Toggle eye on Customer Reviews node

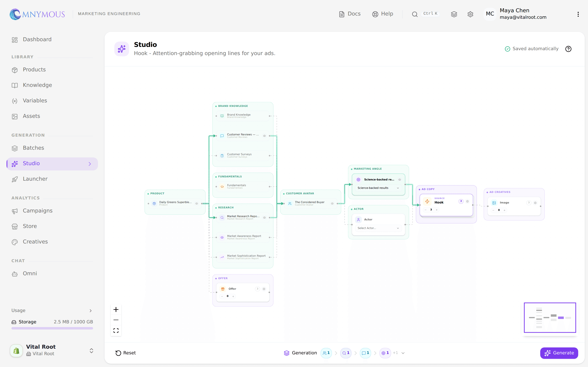coord(264,136)
